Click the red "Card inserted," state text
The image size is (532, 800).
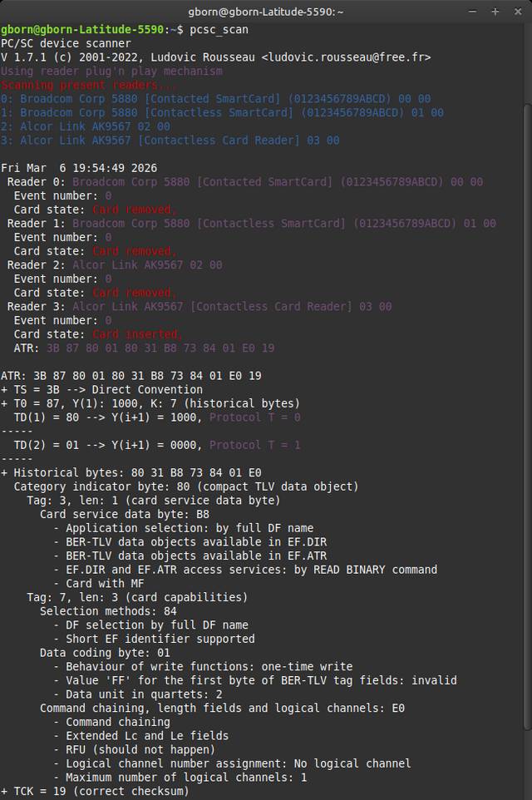(x=136, y=333)
